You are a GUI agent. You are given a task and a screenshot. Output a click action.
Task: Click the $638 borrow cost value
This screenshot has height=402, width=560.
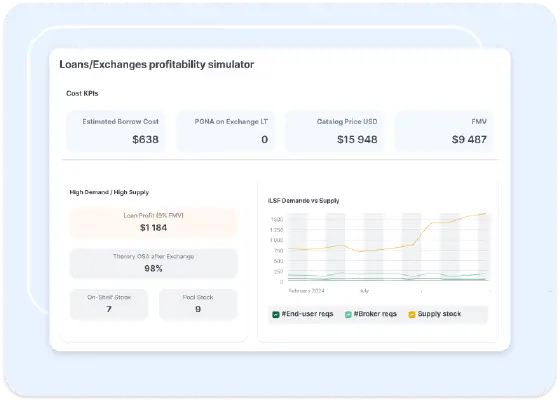[x=145, y=139]
